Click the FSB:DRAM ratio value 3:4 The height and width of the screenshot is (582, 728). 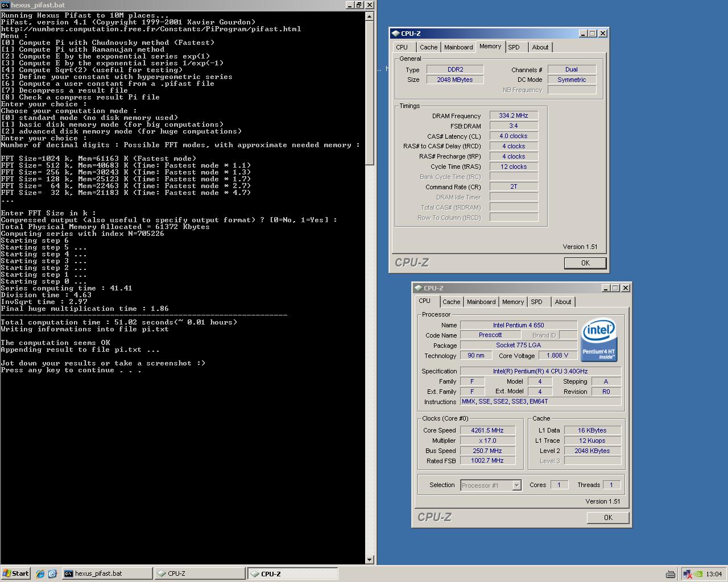tap(514, 126)
